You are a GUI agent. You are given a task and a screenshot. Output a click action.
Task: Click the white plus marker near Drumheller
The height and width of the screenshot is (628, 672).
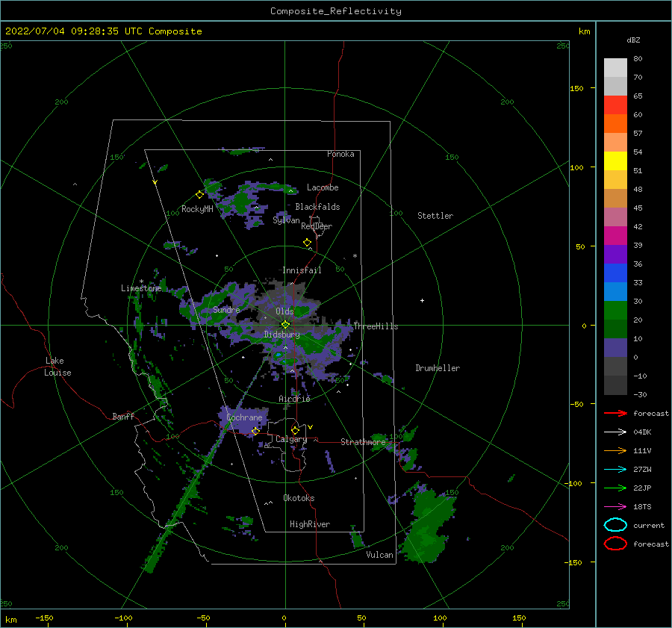tap(422, 300)
